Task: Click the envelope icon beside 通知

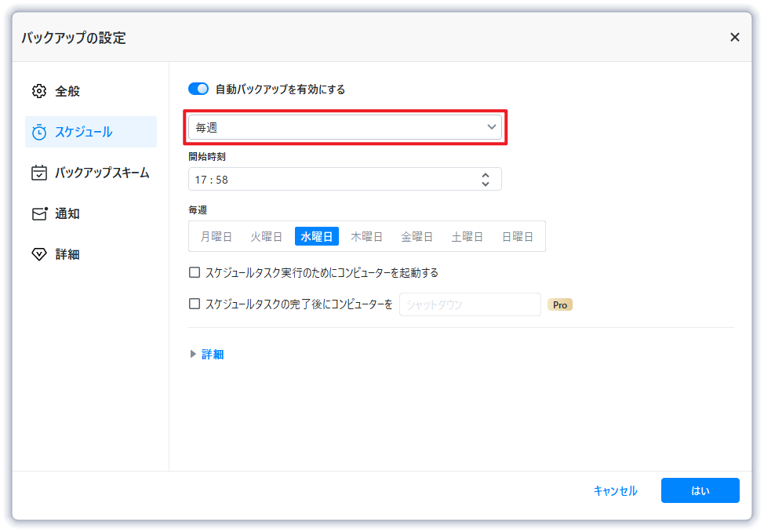Action: click(39, 213)
